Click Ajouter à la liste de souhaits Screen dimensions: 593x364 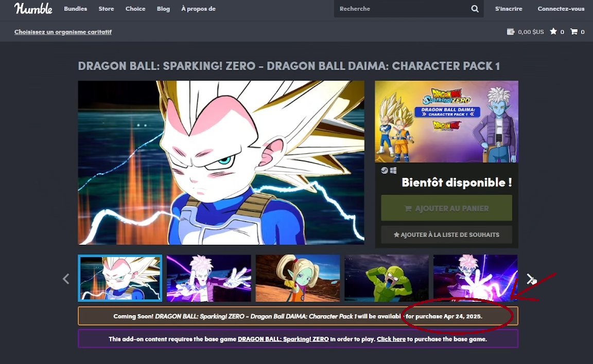click(446, 234)
